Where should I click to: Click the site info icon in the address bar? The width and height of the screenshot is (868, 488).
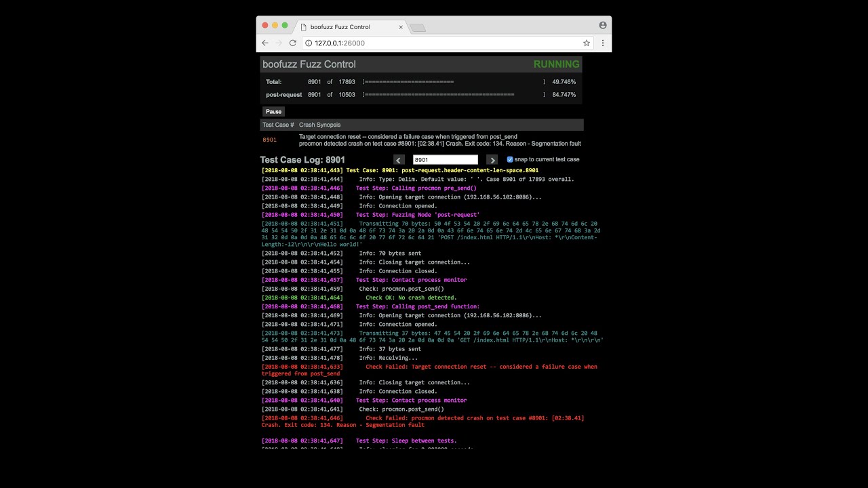point(309,43)
